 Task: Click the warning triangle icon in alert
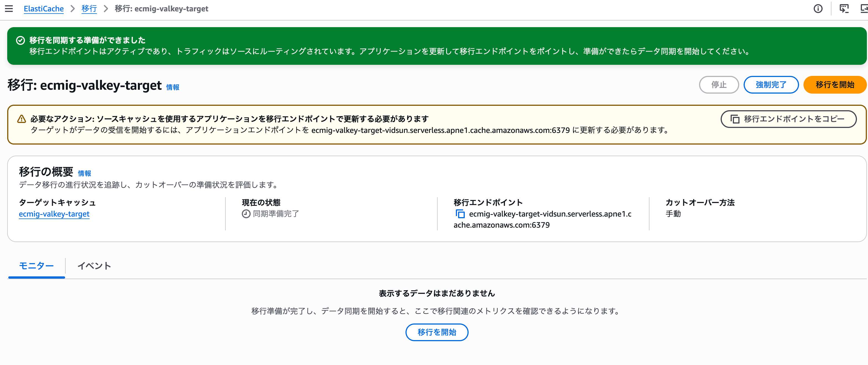[x=22, y=119]
